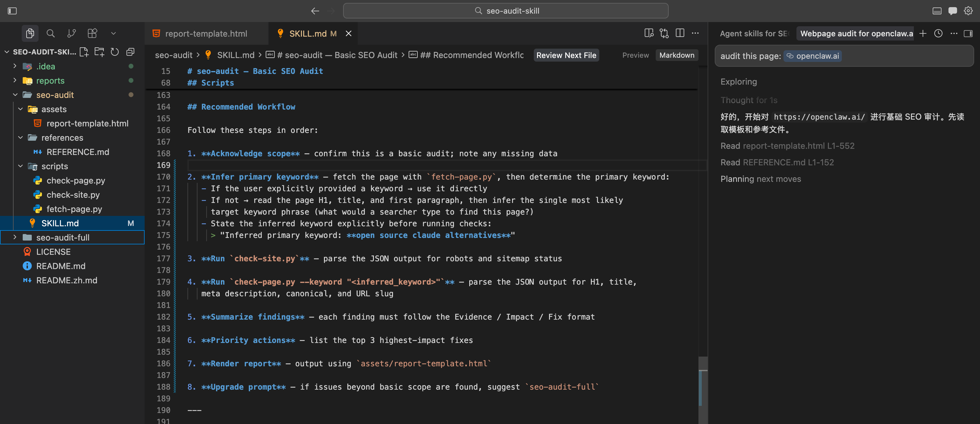Toggle the primary sidebar visibility
The width and height of the screenshot is (980, 424).
pyautogui.click(x=12, y=11)
